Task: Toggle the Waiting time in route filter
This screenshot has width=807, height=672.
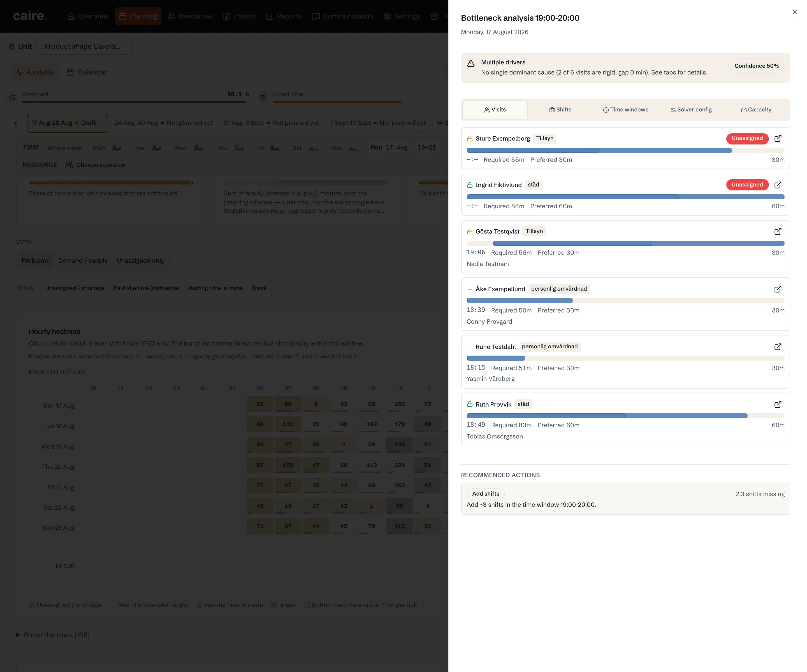Action: click(215, 288)
